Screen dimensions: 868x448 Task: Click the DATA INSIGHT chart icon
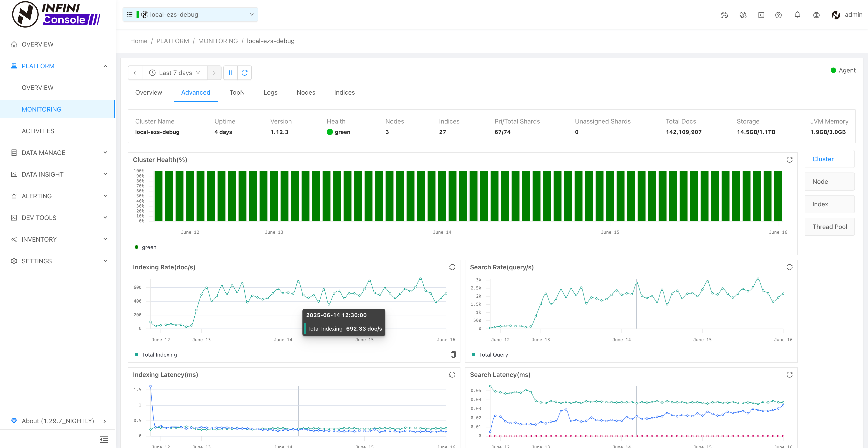tap(14, 174)
